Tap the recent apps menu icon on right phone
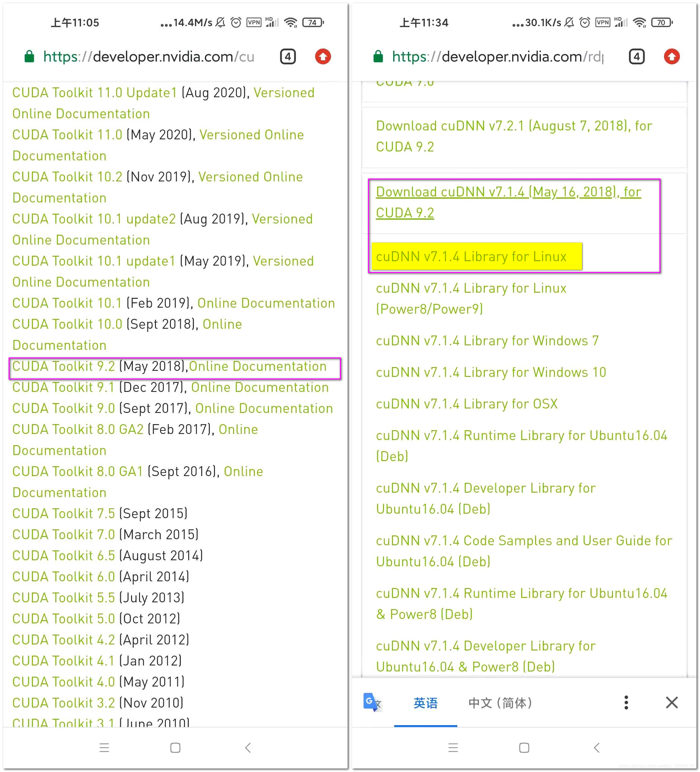700x772 pixels. click(453, 747)
